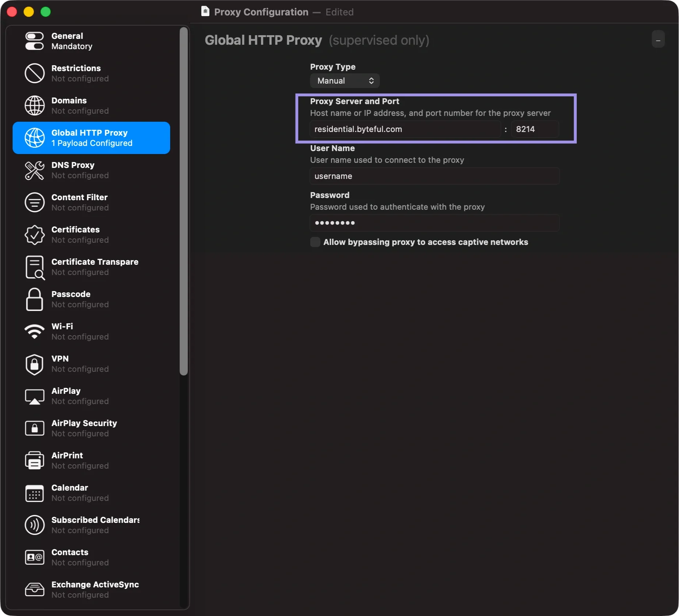Open the Proxy Type Manual dropdown
This screenshot has width=679, height=616.
pos(345,81)
